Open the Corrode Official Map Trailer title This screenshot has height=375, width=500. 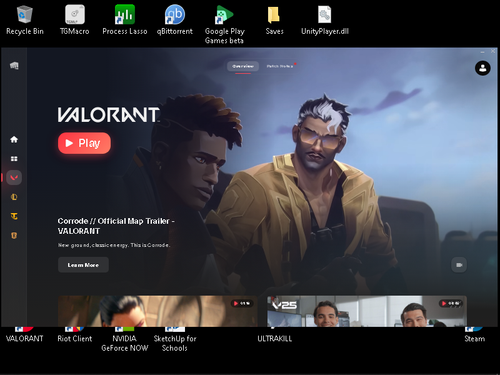(x=116, y=226)
